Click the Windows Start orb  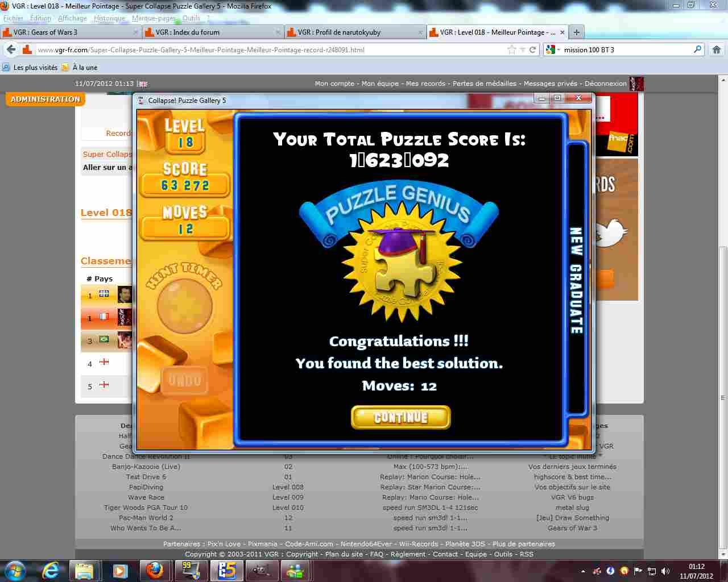tap(15, 570)
